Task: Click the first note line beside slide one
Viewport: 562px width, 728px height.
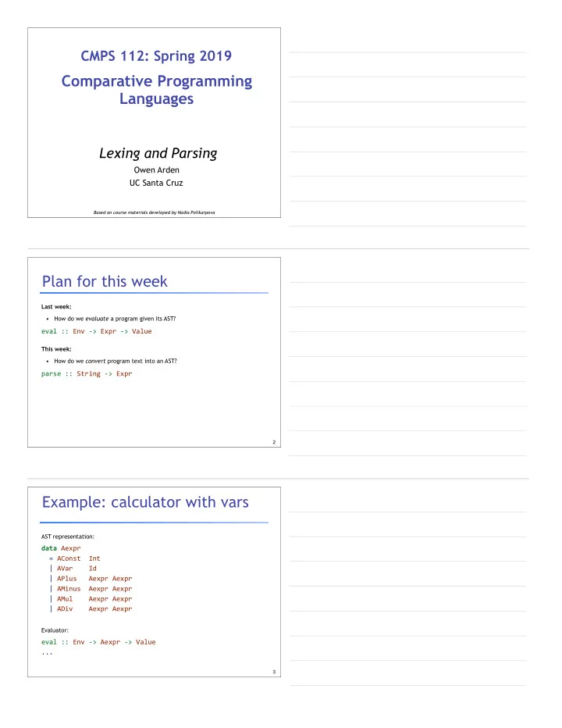Action: coord(407,52)
